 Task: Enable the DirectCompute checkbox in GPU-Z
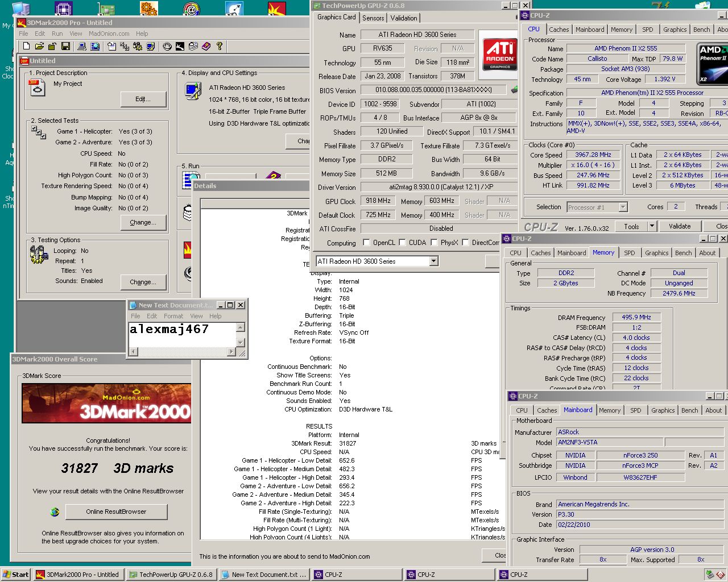(x=466, y=243)
